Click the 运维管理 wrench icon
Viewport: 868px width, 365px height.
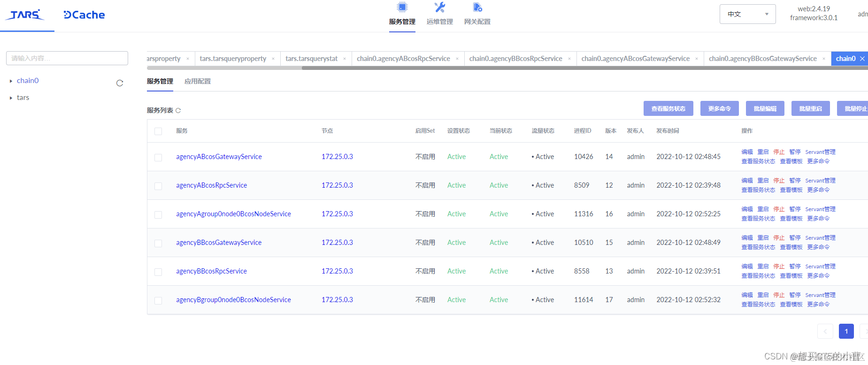[x=440, y=7]
